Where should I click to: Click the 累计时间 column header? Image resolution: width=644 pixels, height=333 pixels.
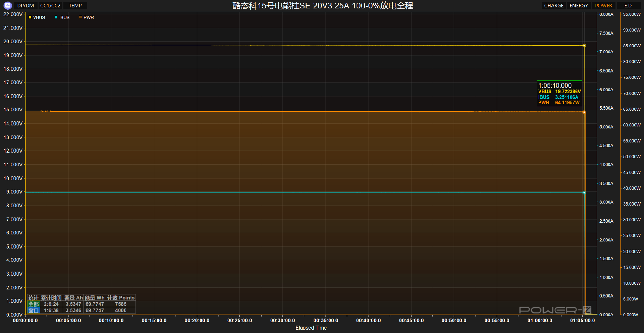(x=51, y=298)
